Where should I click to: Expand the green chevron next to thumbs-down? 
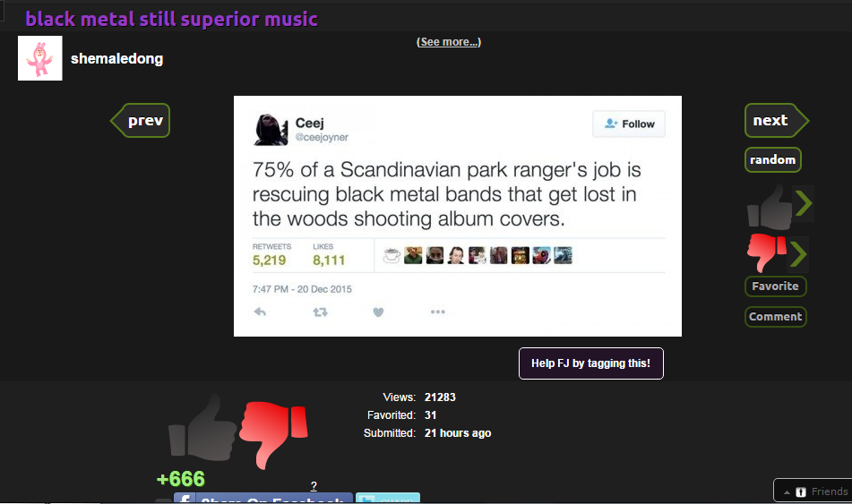click(x=798, y=254)
